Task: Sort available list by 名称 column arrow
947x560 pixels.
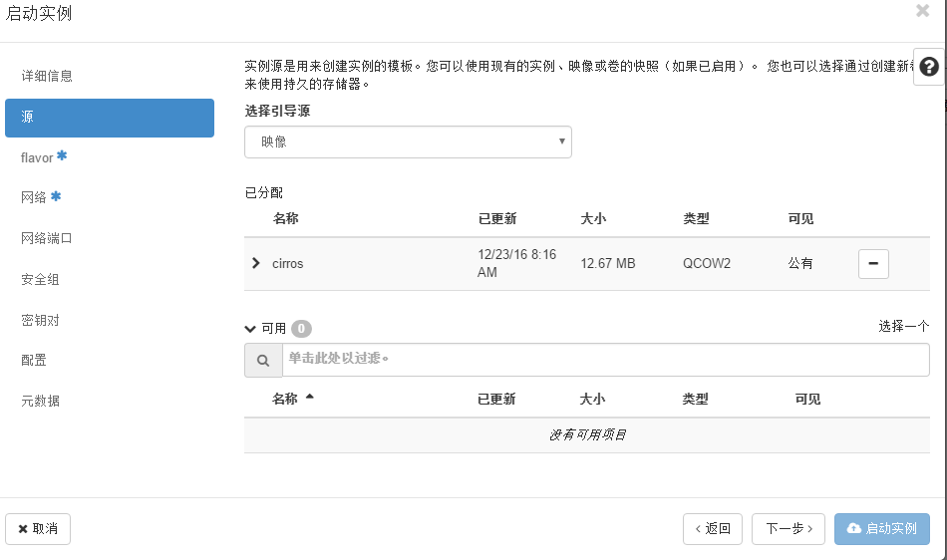Action: (x=310, y=397)
